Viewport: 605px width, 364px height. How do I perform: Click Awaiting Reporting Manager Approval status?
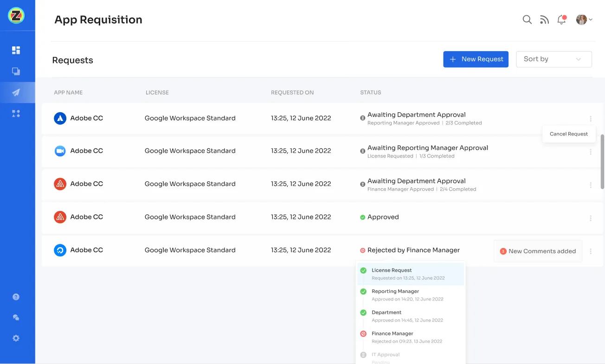tap(428, 148)
